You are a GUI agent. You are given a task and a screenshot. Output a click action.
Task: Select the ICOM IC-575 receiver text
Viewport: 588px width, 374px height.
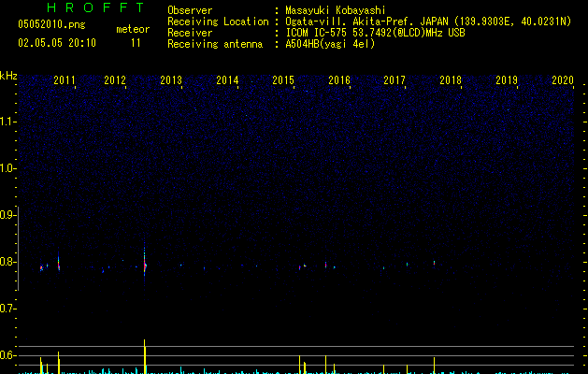point(376,33)
